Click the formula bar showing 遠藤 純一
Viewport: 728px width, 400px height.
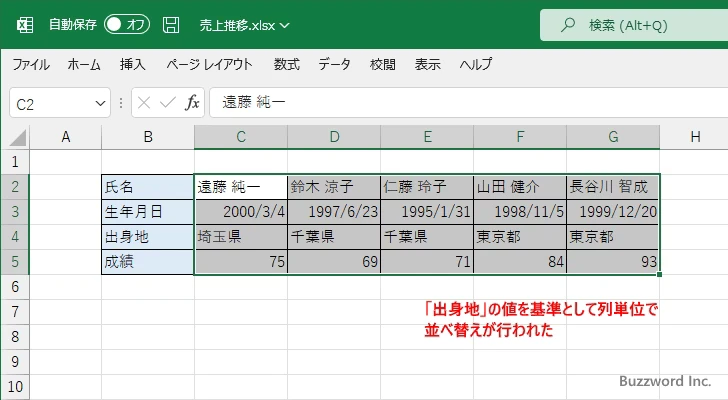coord(469,103)
